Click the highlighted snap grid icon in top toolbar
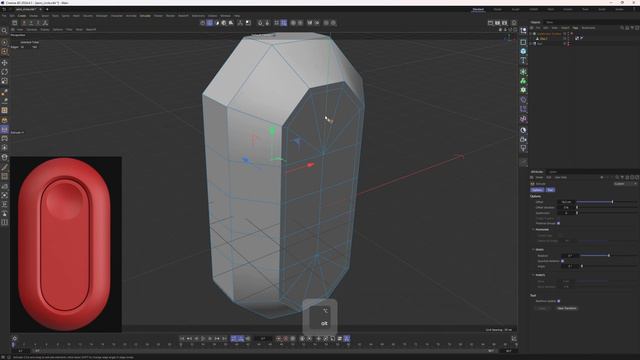640x360 pixels. coord(283,23)
